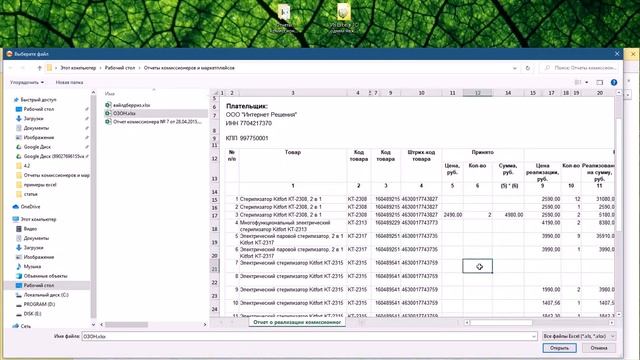Click the статьи folder icon
Viewport: 640px width, 360px height.
coord(19,194)
